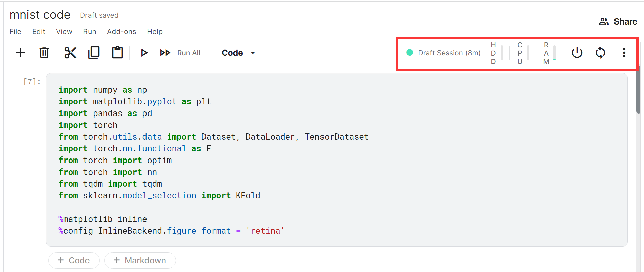Run the current cell with play icon

[144, 53]
